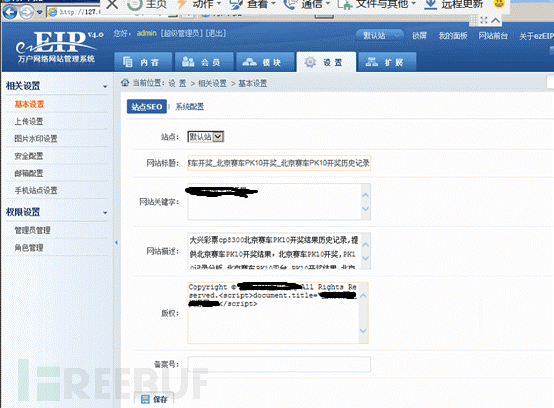Switch to the 设置 main tab
The image size is (554, 408).
[x=326, y=62]
